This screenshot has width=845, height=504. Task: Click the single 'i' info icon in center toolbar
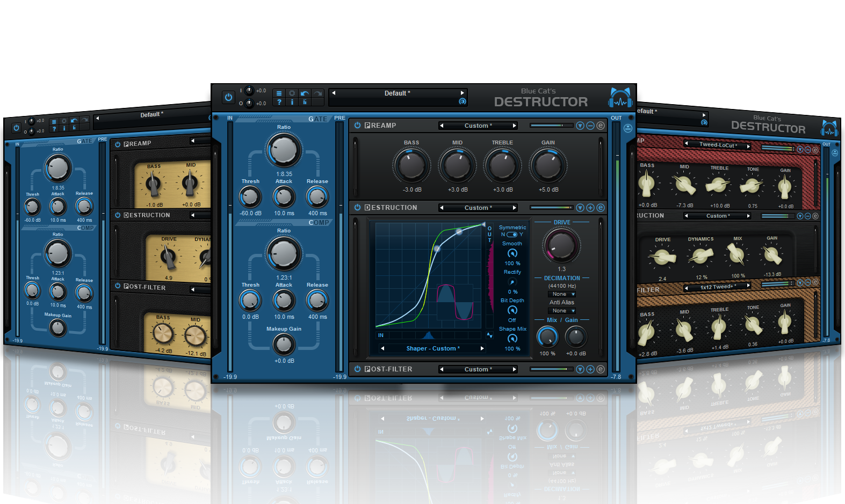tap(292, 102)
